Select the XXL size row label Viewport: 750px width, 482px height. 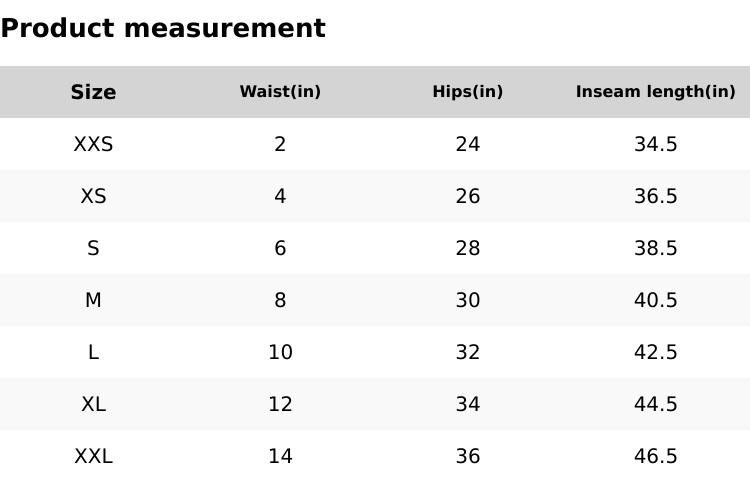point(93,456)
